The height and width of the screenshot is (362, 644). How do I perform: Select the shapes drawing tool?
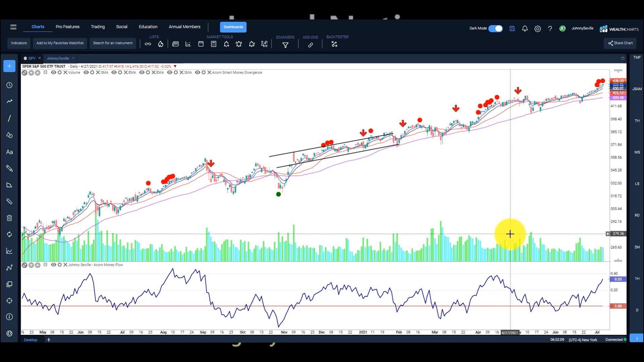(9, 135)
